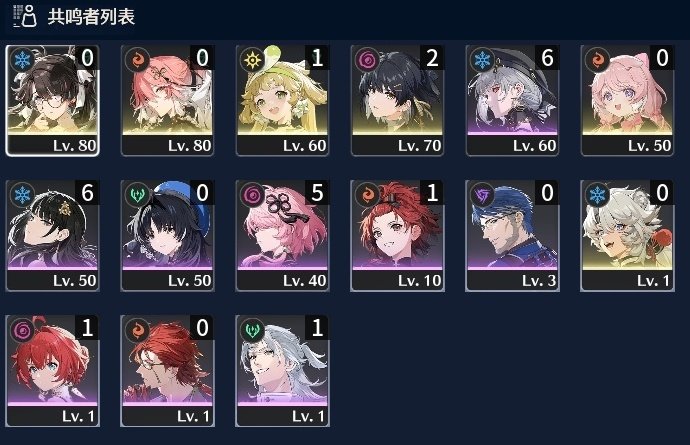Select the pink-haired Lv. 40 character card

click(x=283, y=235)
